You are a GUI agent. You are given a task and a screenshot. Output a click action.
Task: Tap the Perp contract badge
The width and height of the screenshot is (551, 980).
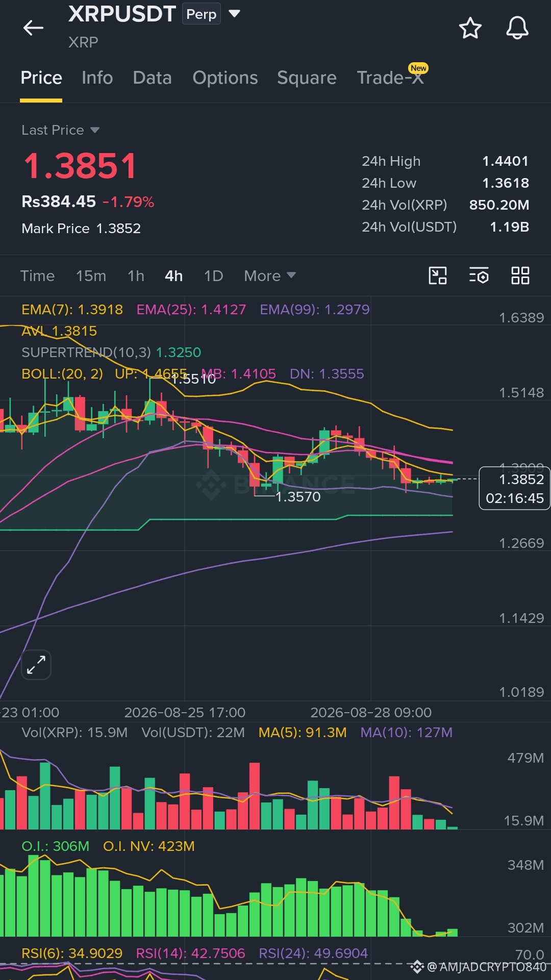[x=201, y=14]
